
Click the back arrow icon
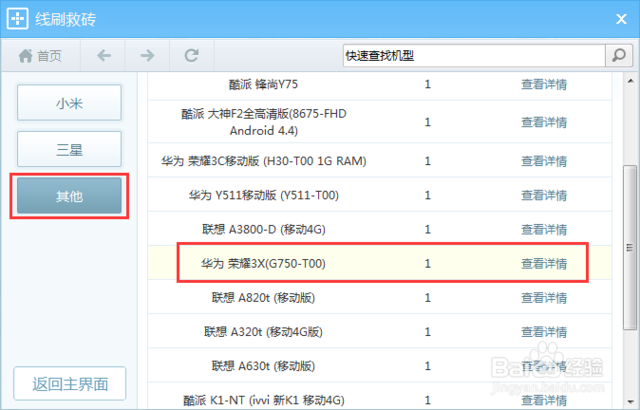[x=104, y=55]
